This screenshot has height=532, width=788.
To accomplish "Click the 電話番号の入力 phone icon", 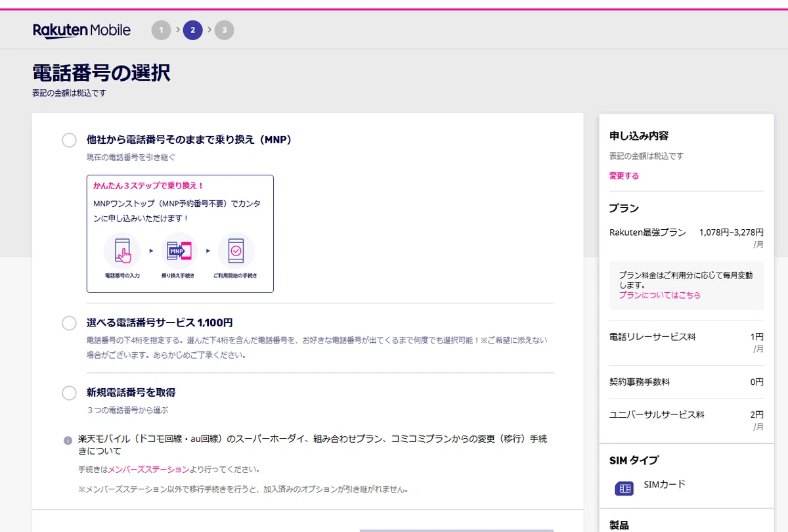I will pos(123,251).
